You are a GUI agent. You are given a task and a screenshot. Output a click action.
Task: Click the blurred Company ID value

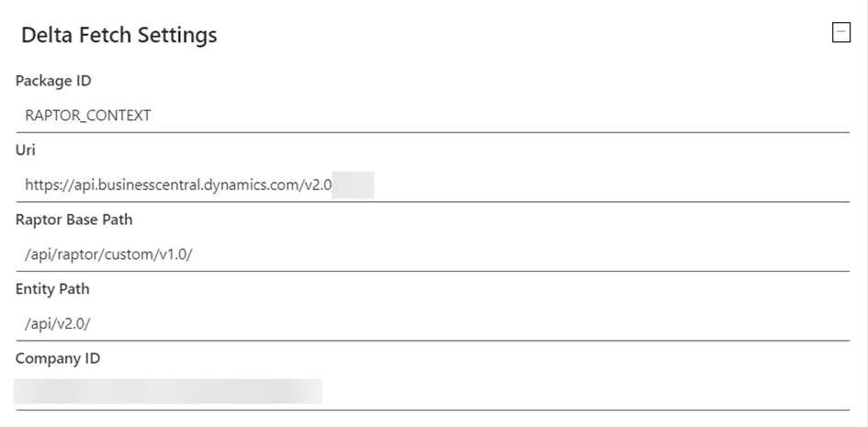coord(167,391)
